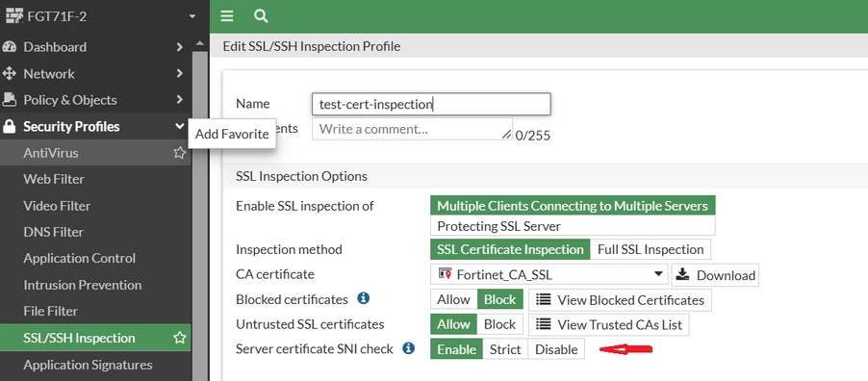Click the '0/255' character counter

[x=533, y=136]
